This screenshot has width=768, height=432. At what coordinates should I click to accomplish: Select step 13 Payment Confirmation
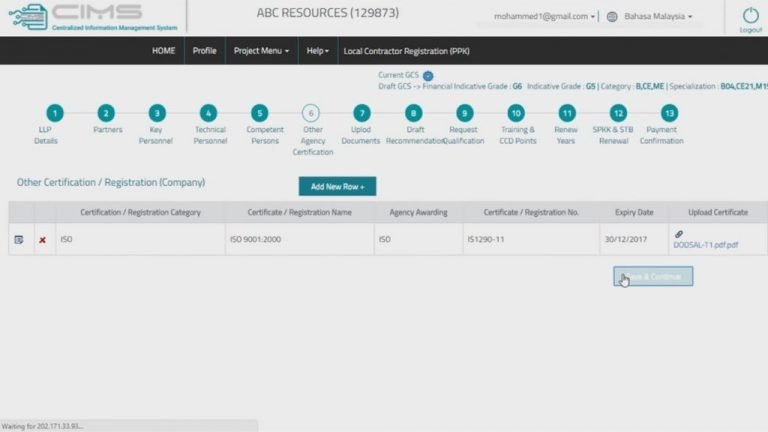pyautogui.click(x=669, y=113)
